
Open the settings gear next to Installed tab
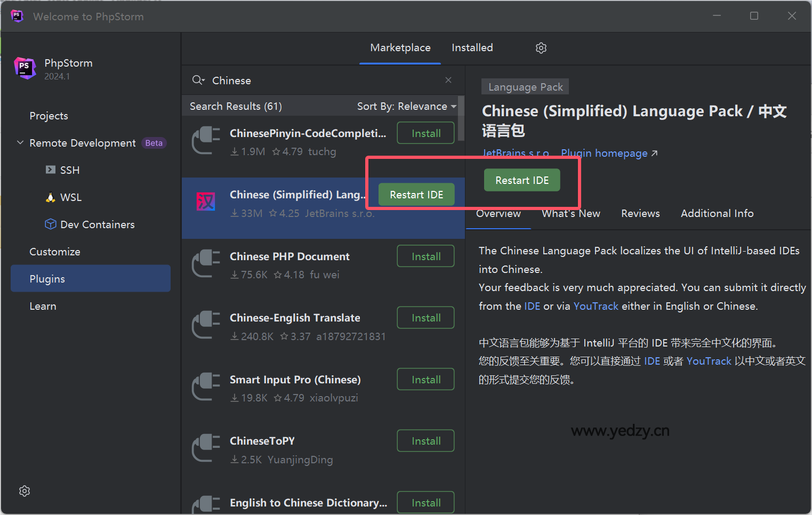(x=541, y=48)
